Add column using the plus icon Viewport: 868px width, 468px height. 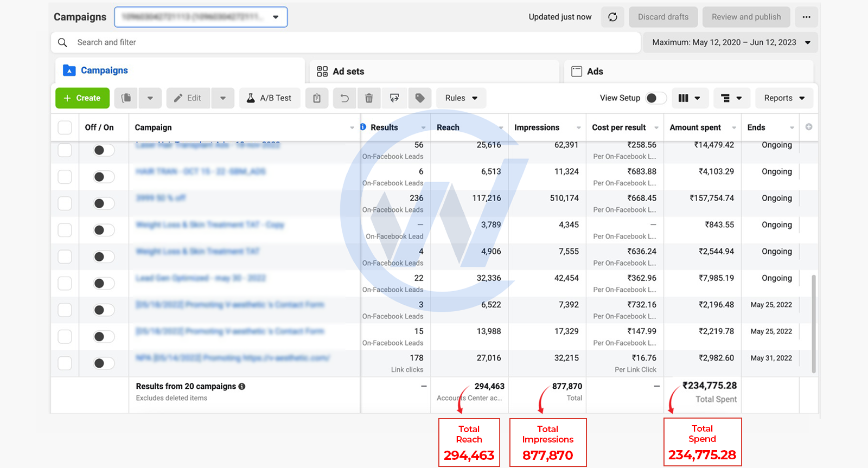pyautogui.click(x=809, y=127)
